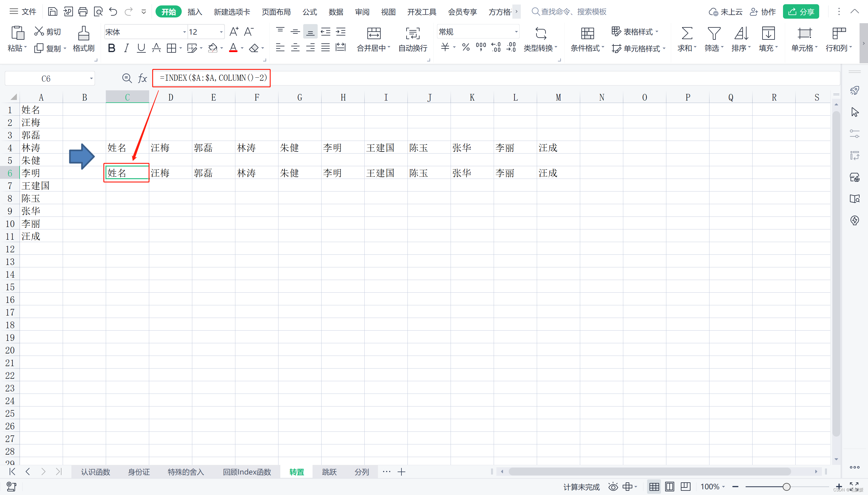Screen dimensions: 868x495
Task: Click the zoom slider handle
Action: pyautogui.click(x=786, y=487)
